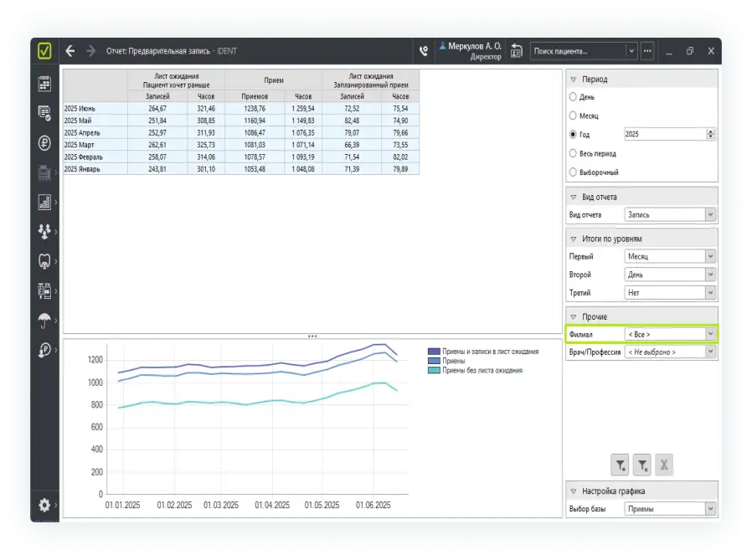Click the clear filter funnel button
The image size is (752, 560).
coord(642,465)
